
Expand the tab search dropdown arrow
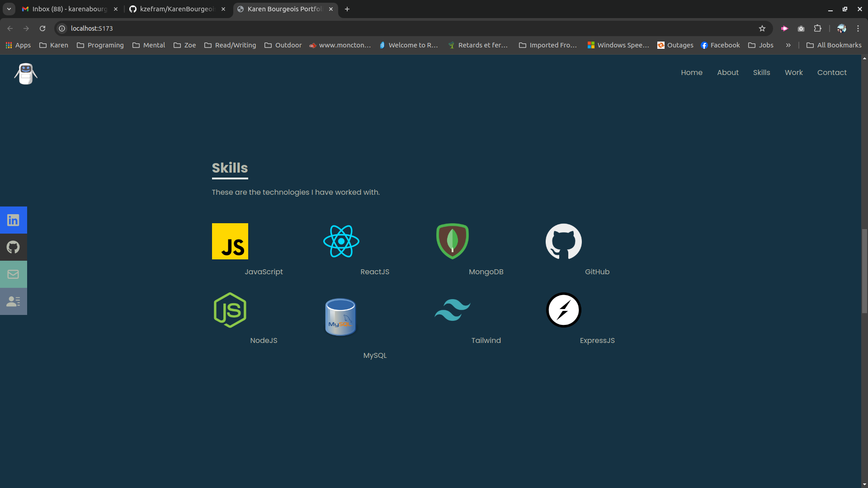(9, 9)
